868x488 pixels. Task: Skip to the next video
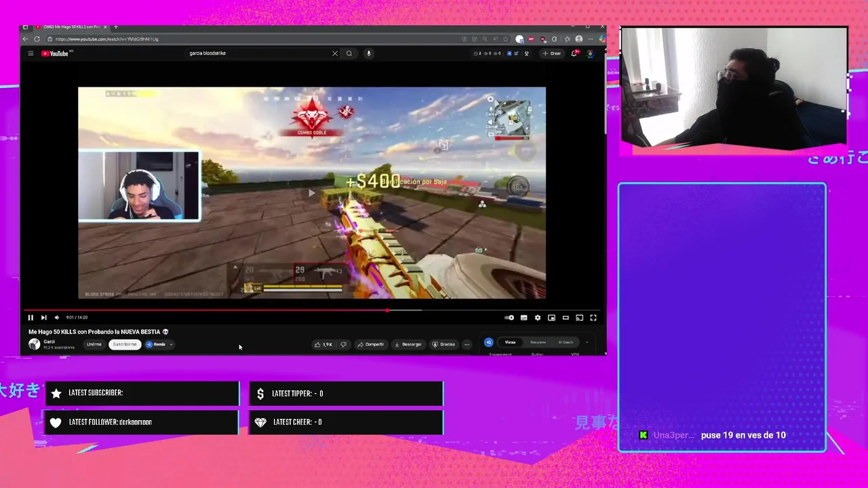pos(43,317)
